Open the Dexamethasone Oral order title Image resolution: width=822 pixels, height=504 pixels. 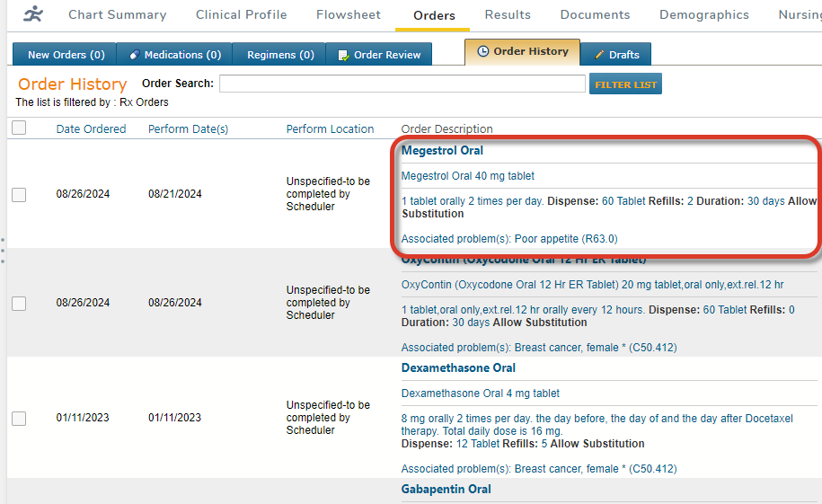458,367
